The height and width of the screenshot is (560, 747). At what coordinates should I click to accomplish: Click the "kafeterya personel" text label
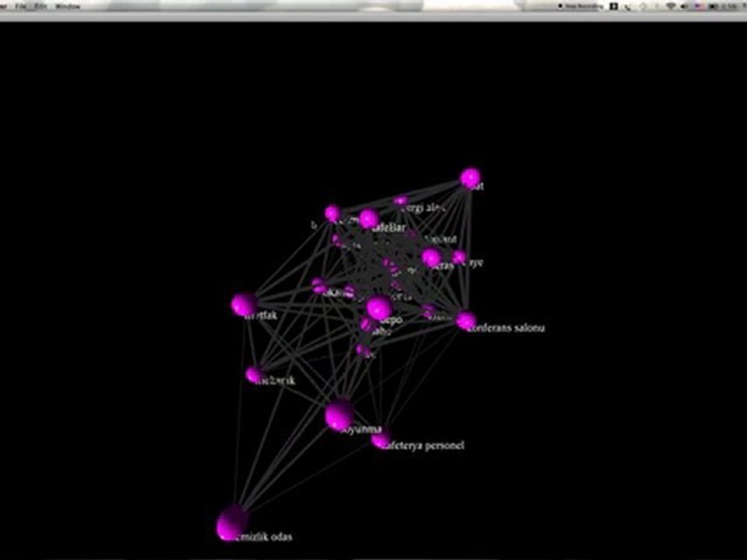pyautogui.click(x=423, y=445)
